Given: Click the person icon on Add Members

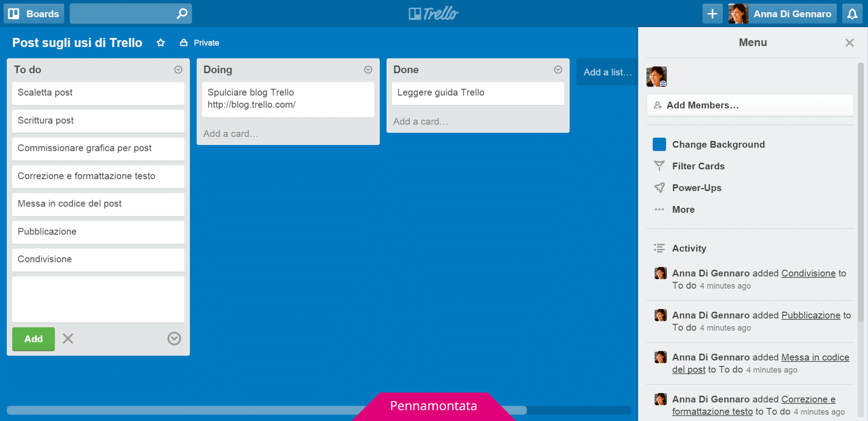Looking at the screenshot, I should pos(658,105).
